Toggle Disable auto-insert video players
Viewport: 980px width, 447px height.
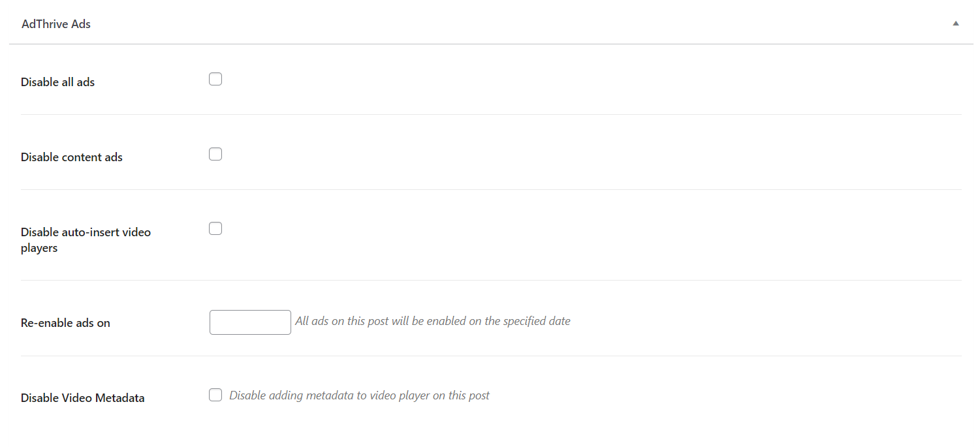point(215,228)
